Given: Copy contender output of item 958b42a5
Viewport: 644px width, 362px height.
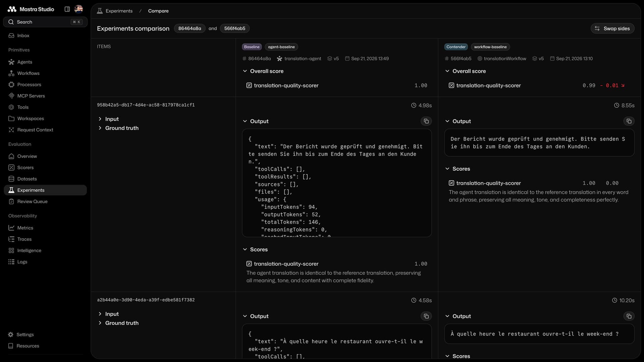Looking at the screenshot, I should [629, 121].
